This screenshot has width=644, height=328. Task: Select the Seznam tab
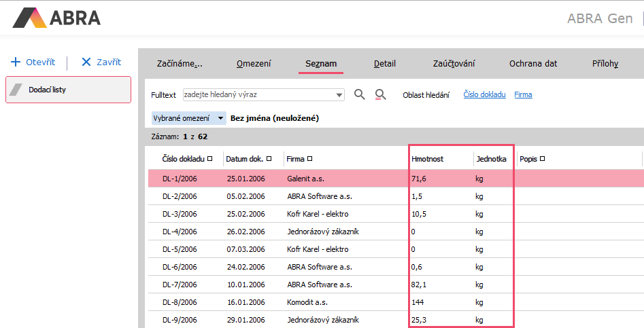tap(321, 64)
